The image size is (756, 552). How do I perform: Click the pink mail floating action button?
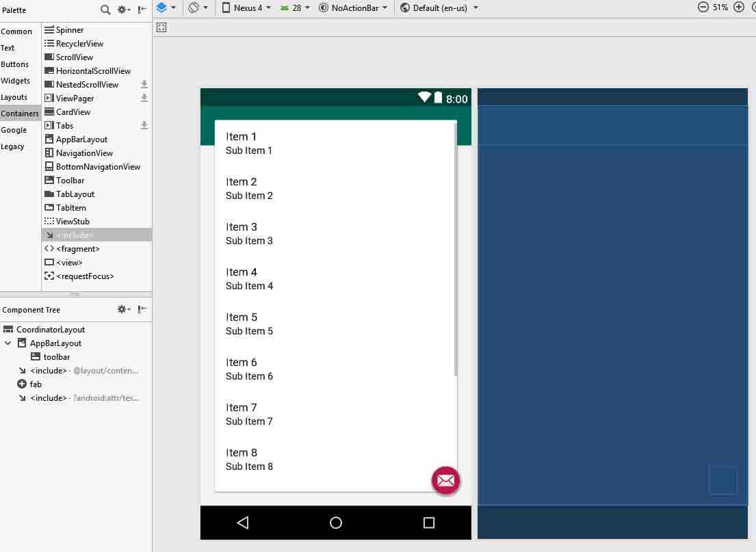(x=445, y=481)
